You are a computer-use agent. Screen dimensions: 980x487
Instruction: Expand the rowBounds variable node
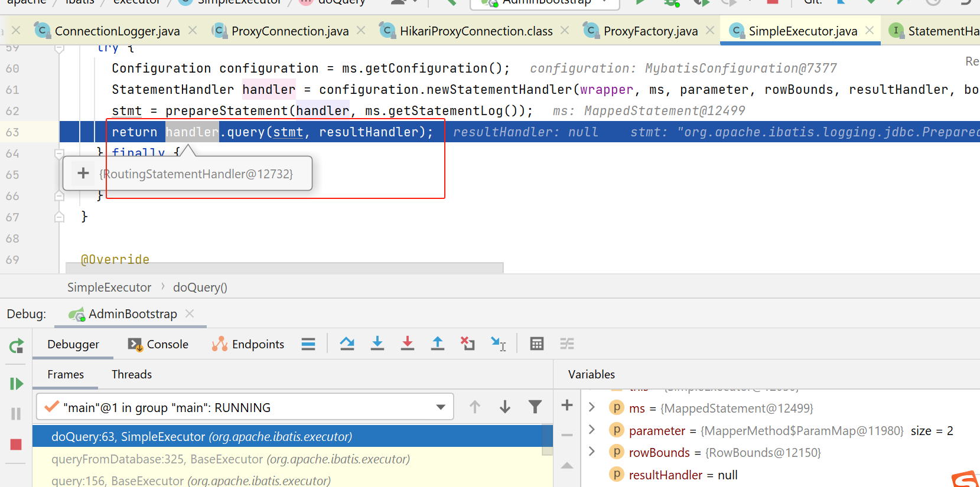[592, 452]
